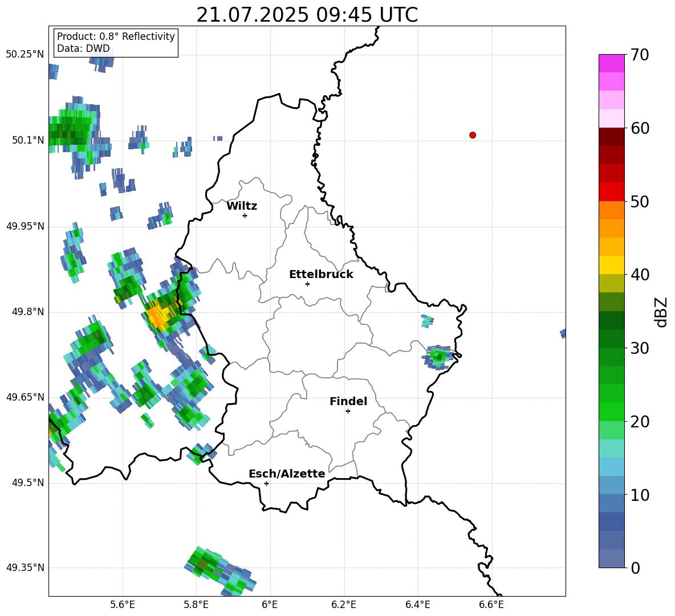Click the cross marker under Findel

(x=348, y=411)
